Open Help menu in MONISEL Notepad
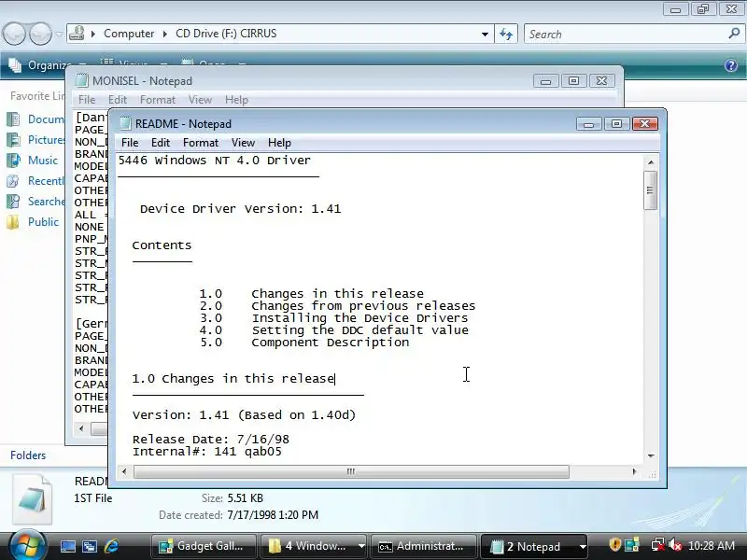Viewport: 747px width, 560px height. point(237,100)
